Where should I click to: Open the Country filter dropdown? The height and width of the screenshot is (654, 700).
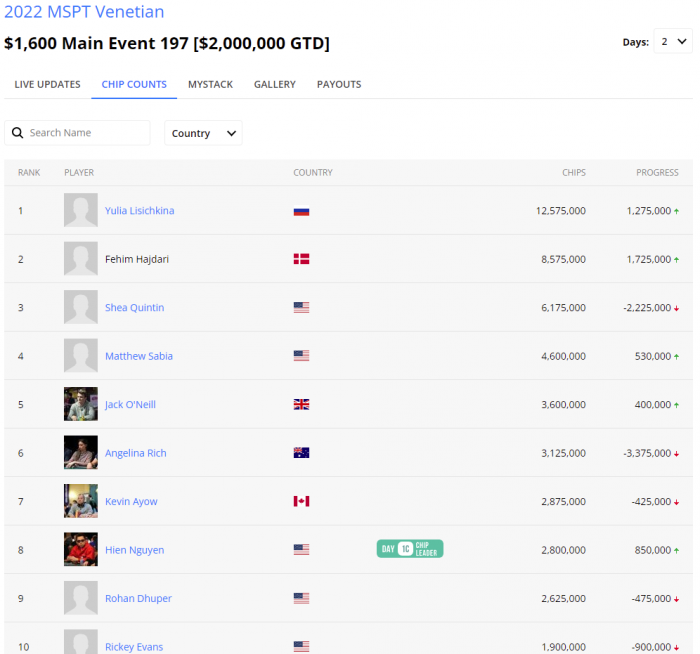point(203,133)
